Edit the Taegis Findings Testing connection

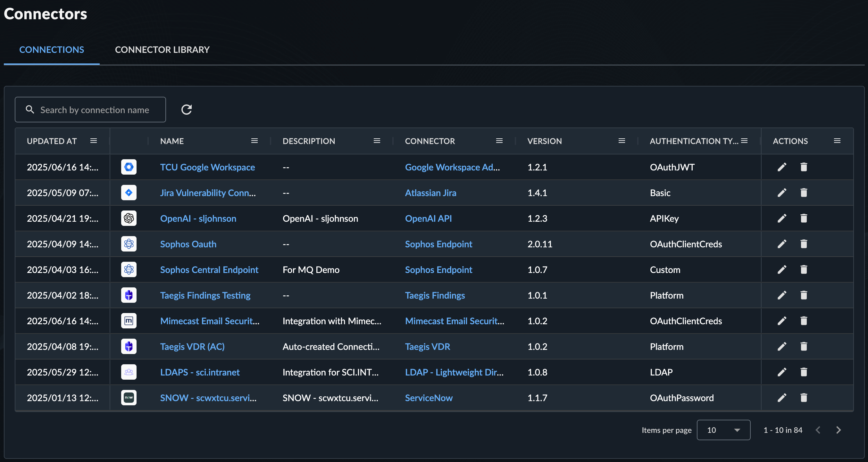tap(782, 295)
